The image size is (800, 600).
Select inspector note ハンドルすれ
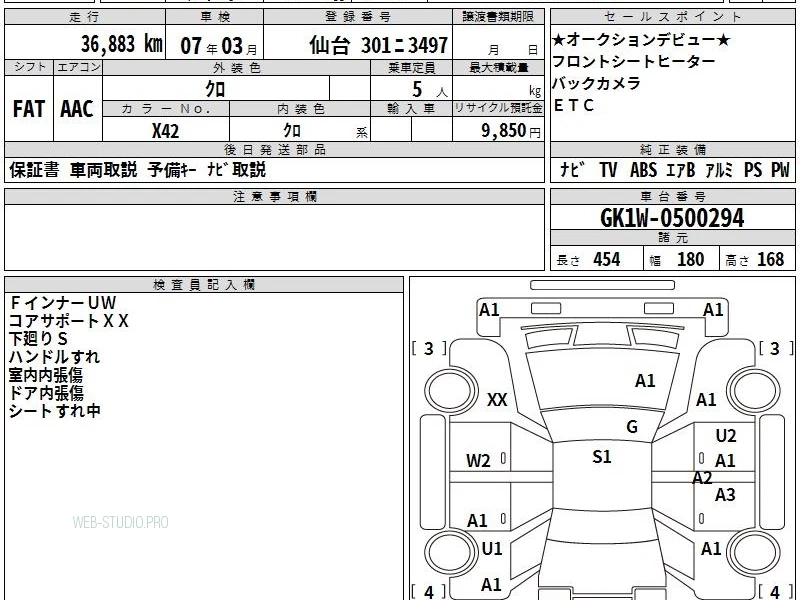coord(54,357)
